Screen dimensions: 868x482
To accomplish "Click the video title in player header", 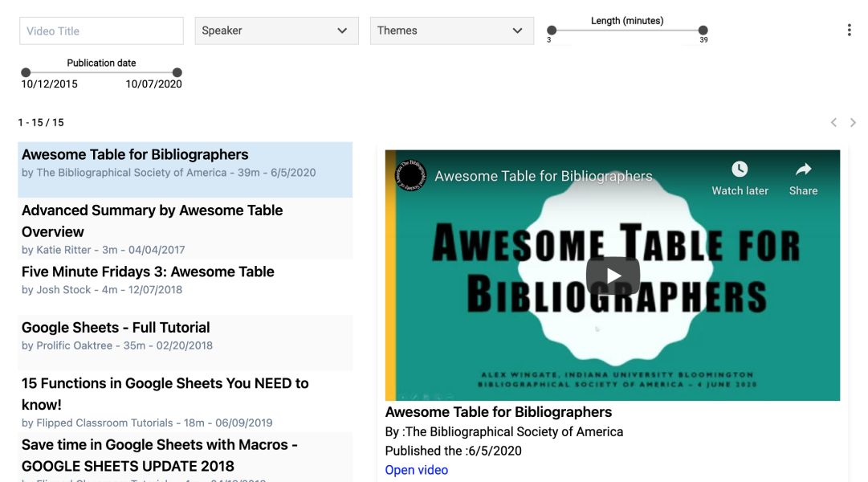I will click(544, 176).
